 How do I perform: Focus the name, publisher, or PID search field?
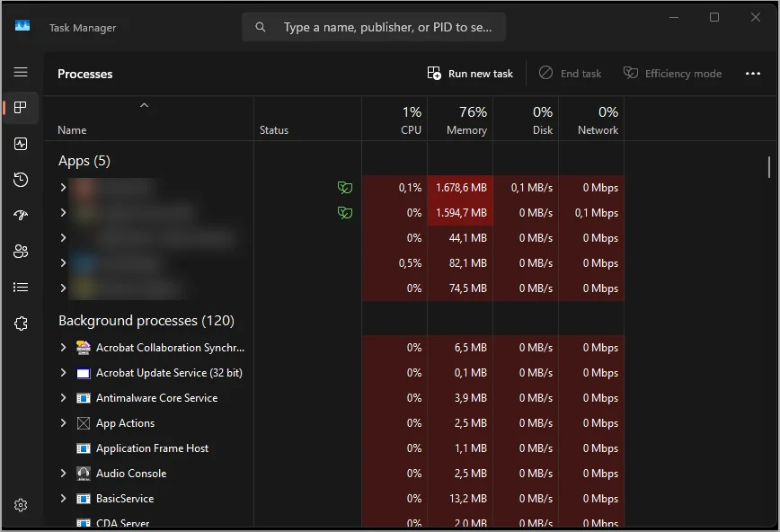[x=374, y=27]
